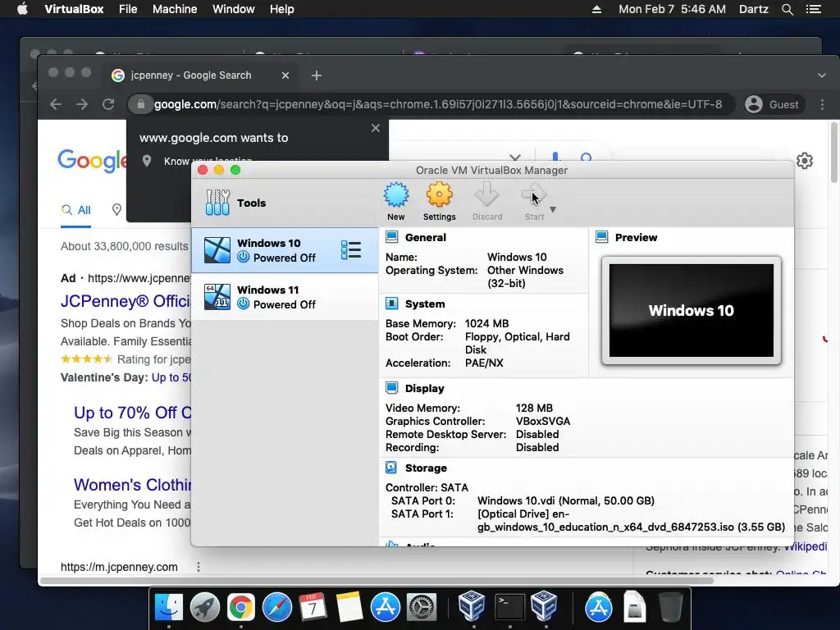The height and width of the screenshot is (630, 840).
Task: Open the Guest profile button in Chrome
Action: (x=773, y=104)
